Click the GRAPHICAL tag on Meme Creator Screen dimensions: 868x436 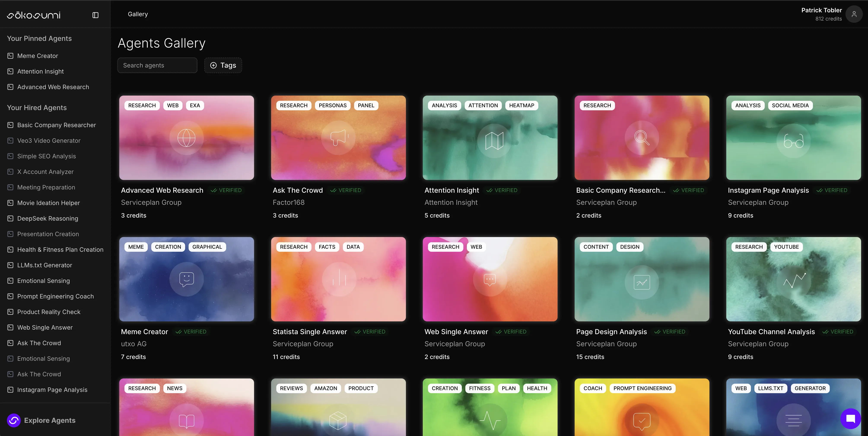pos(207,247)
